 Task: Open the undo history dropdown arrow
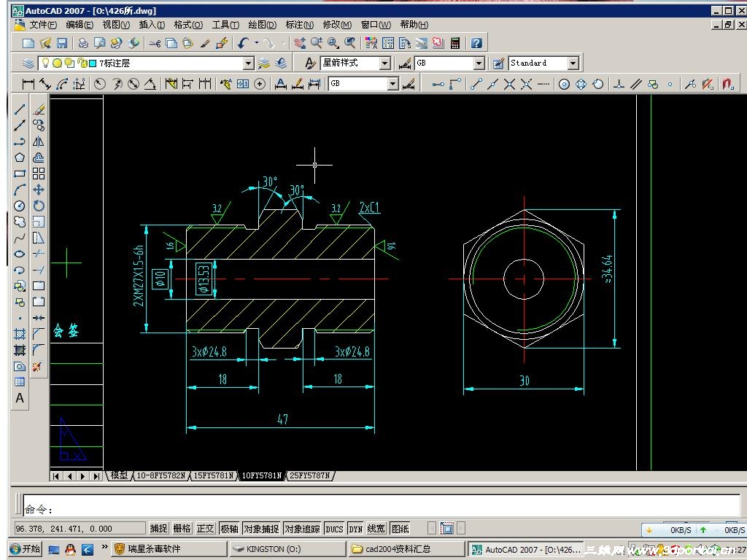click(256, 43)
